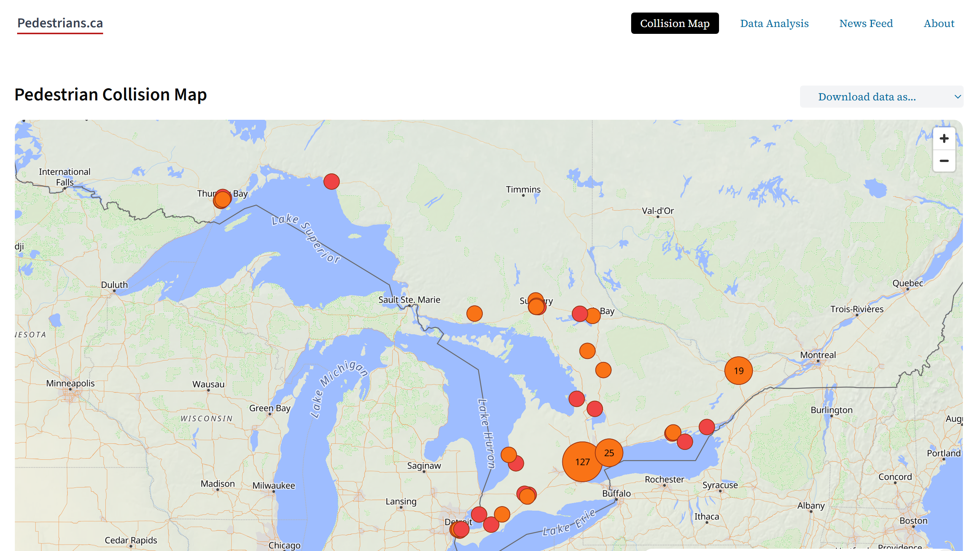This screenshot has height=551, width=980.
Task: Select the Collision Map tab
Action: pos(675,23)
